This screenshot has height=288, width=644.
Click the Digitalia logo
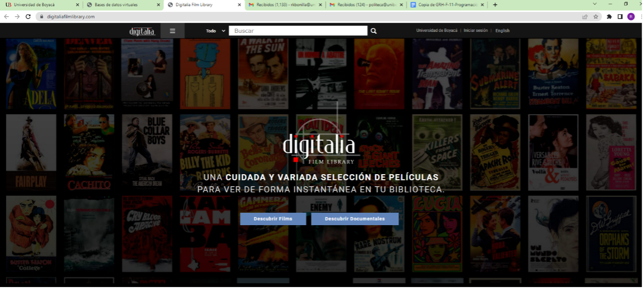pos(141,30)
